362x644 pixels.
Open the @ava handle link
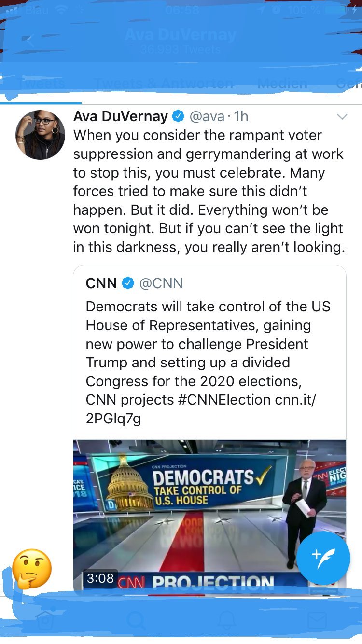(x=207, y=116)
